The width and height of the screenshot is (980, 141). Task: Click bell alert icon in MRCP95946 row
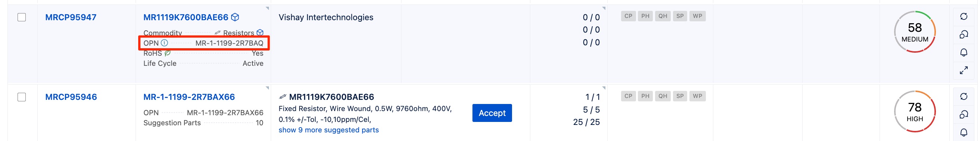pos(963,132)
